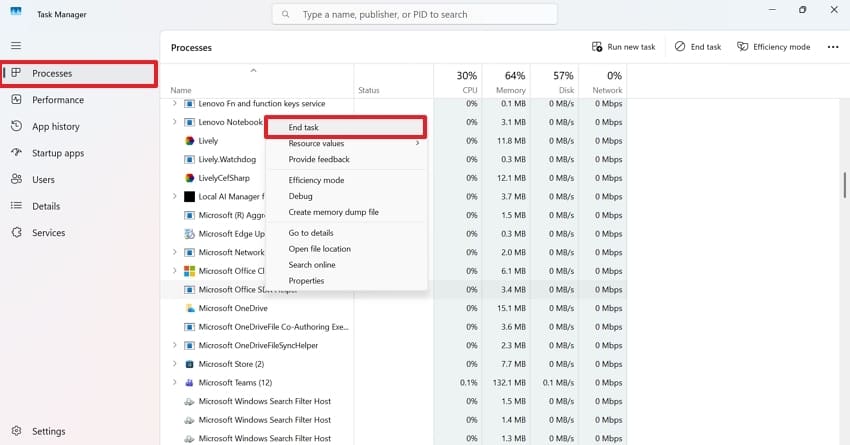Open the Resource values submenu arrow
The height and width of the screenshot is (445, 850).
click(x=417, y=143)
